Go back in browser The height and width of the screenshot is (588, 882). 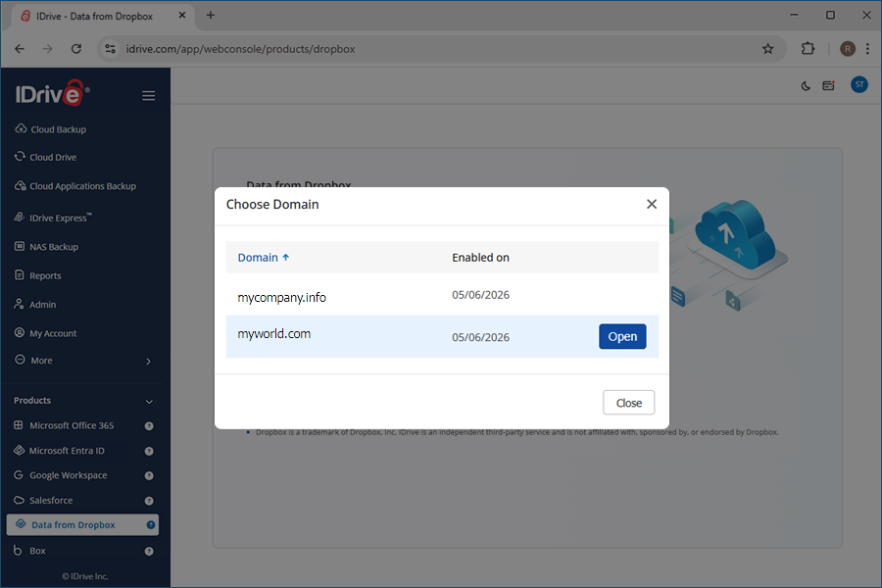(20, 49)
